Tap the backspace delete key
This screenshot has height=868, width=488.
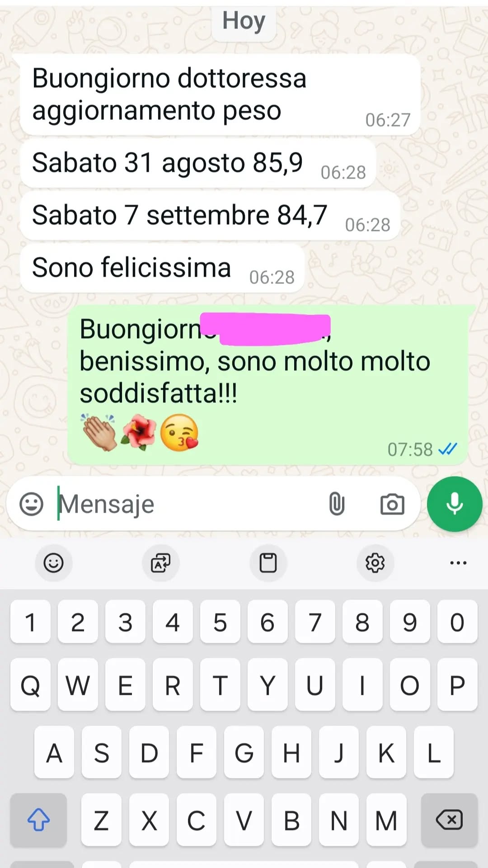(449, 820)
